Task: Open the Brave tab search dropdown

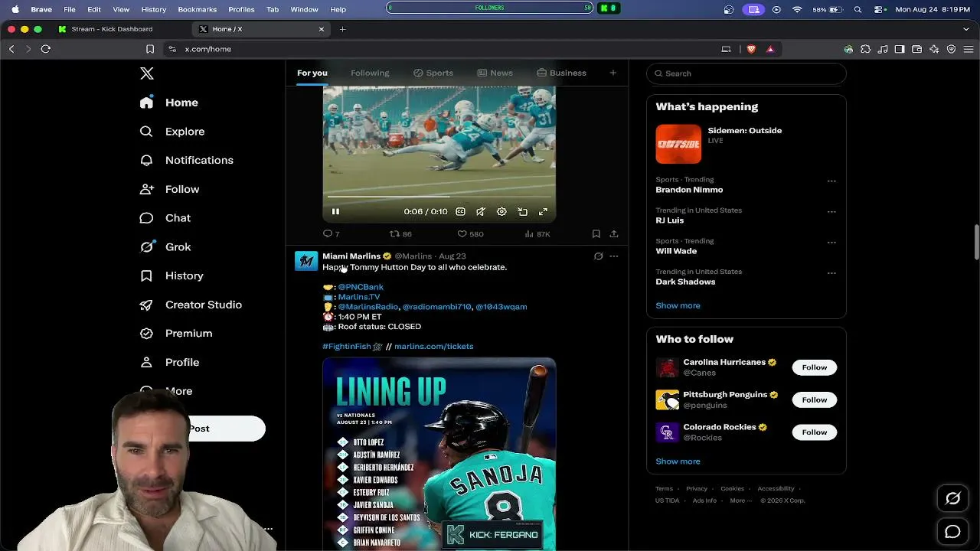Action: point(966,29)
